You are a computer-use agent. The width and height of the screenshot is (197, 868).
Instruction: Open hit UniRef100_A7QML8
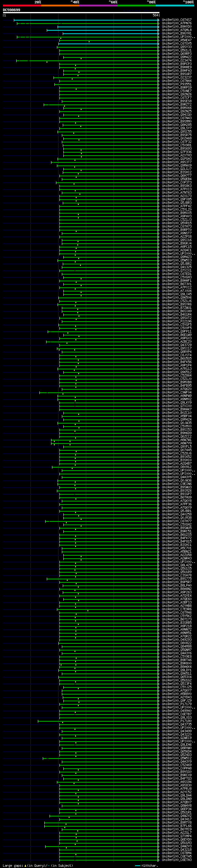point(177,30)
